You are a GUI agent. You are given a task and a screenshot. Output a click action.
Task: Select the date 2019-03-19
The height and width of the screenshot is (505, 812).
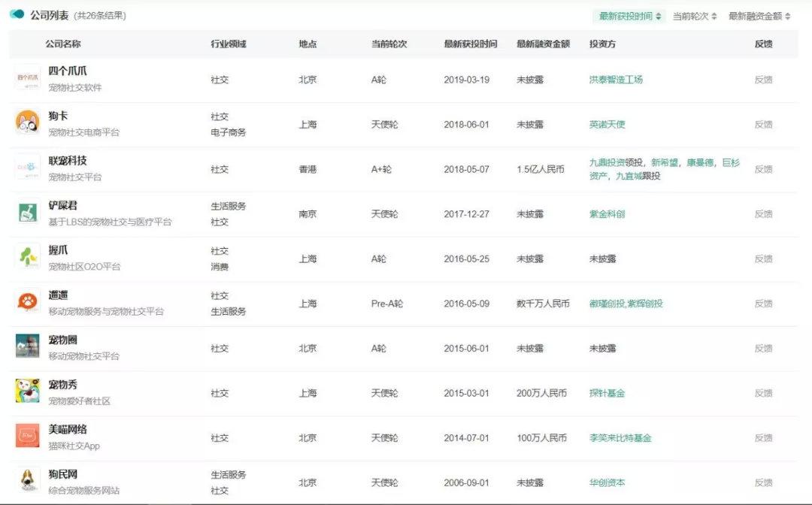pos(467,80)
